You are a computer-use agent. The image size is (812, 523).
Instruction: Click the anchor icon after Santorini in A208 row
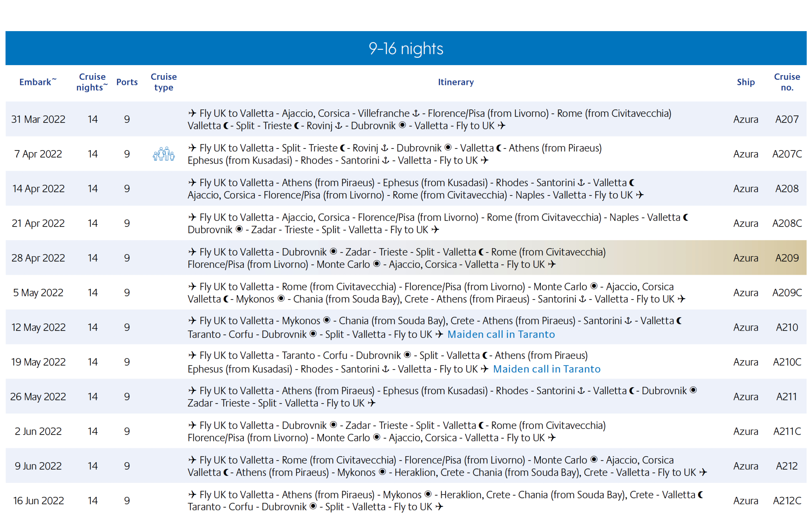(581, 183)
